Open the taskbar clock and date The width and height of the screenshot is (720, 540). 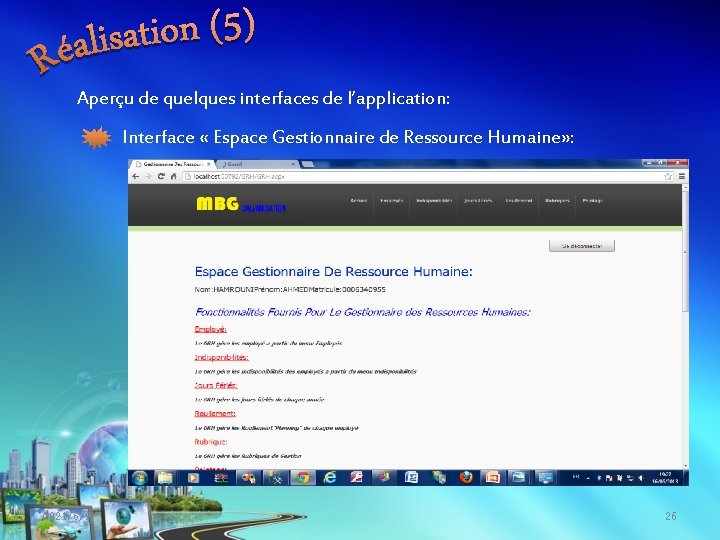[x=665, y=478]
